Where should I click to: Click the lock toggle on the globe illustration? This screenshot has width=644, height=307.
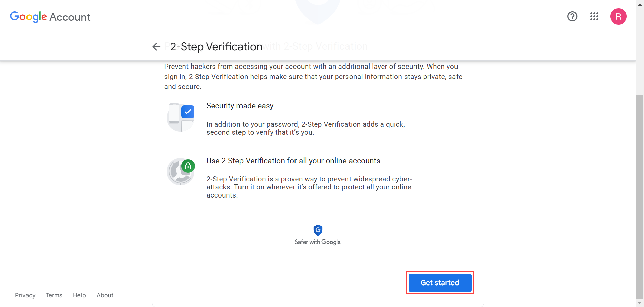[188, 166]
